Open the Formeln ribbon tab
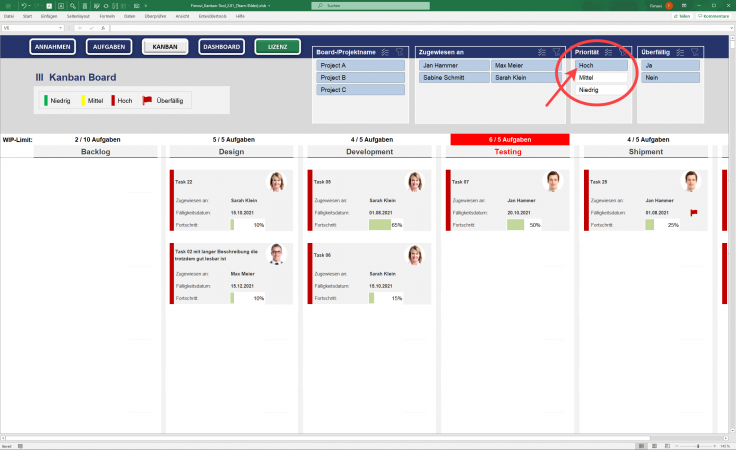Viewport: 736px width, 450px height. (x=106, y=17)
